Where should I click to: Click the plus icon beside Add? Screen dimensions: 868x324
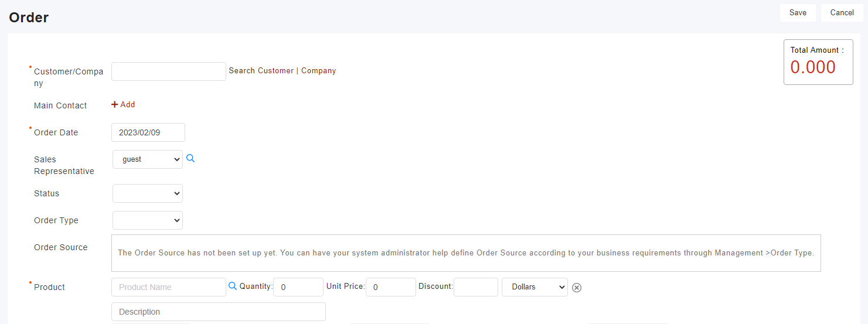[115, 104]
